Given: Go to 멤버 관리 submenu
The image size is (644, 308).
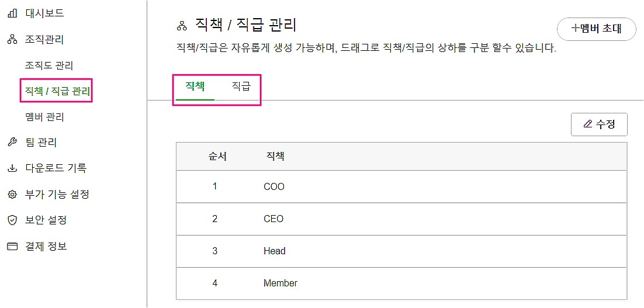Looking at the screenshot, I should pos(45,117).
